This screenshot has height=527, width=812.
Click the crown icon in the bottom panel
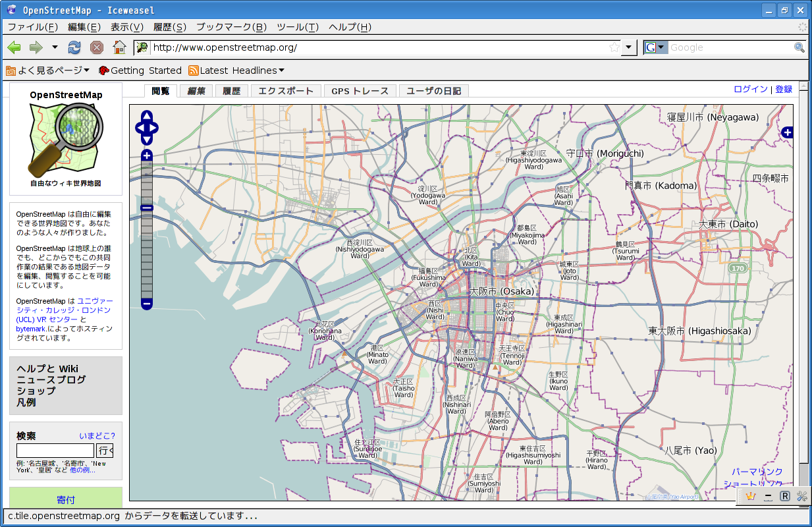(x=750, y=496)
